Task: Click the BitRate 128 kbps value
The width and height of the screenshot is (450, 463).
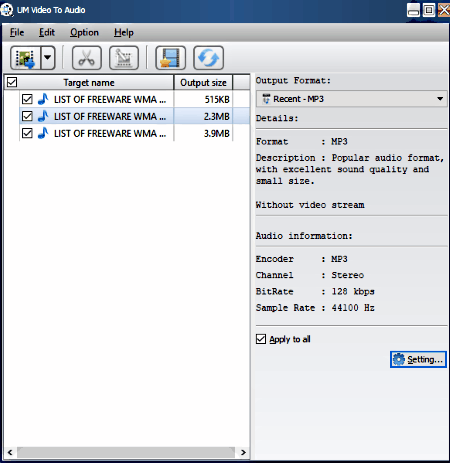Action: [x=353, y=291]
